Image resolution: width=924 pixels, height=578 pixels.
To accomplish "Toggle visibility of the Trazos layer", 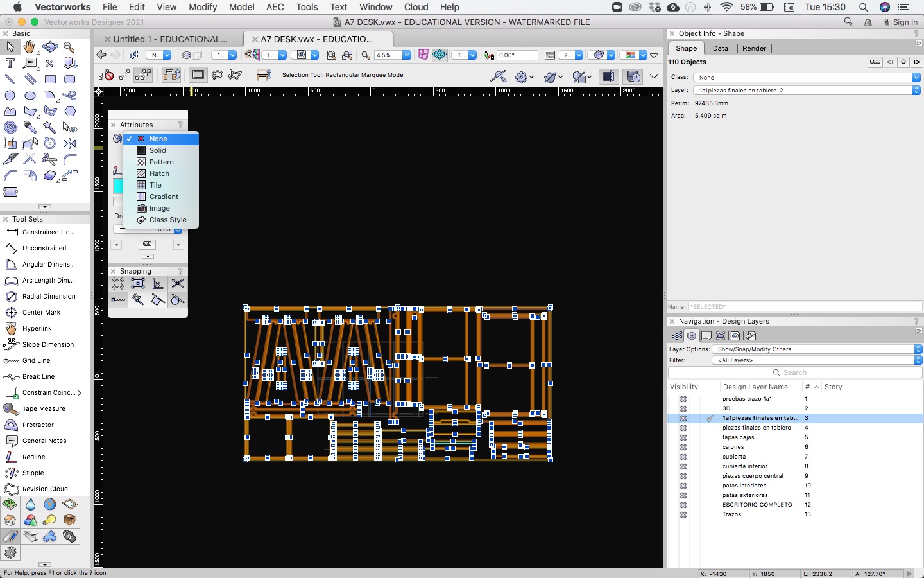I will point(683,514).
